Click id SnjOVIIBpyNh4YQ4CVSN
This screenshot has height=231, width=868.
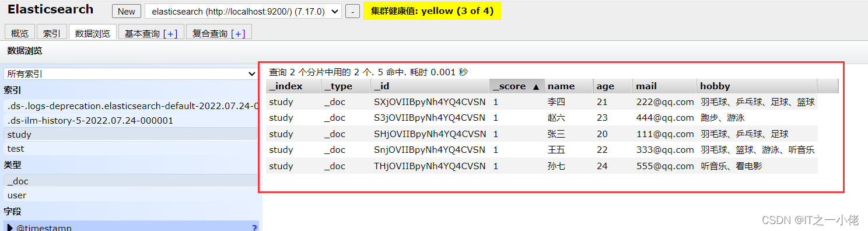[430, 150]
